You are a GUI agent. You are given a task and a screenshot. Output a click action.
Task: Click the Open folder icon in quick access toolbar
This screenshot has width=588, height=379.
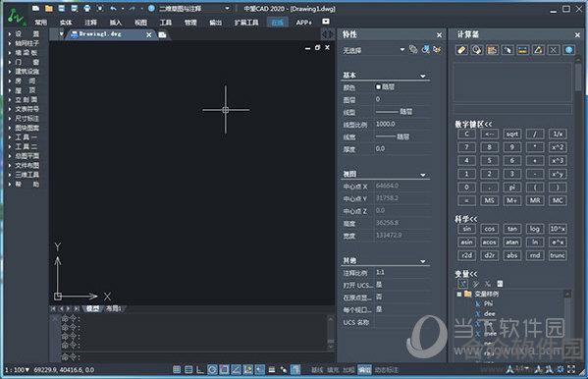coord(49,8)
